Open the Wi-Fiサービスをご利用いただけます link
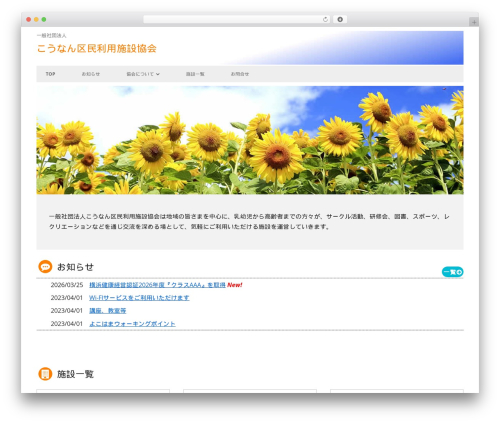 pos(139,298)
